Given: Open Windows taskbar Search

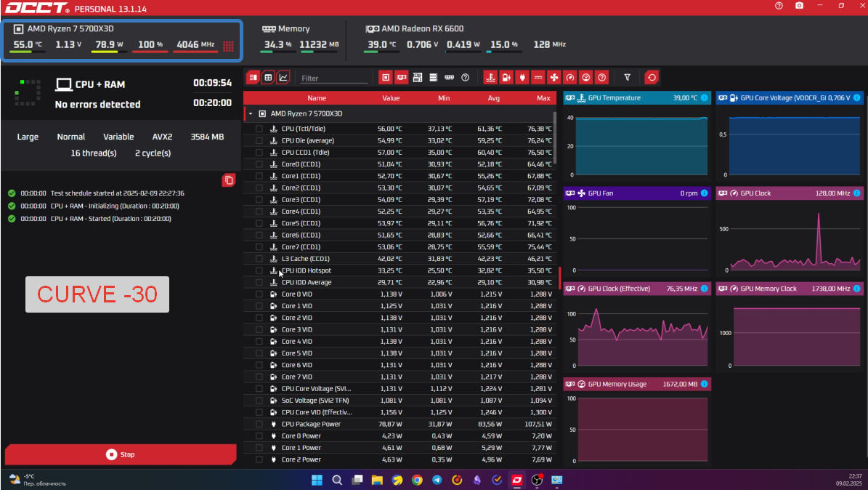Looking at the screenshot, I should 336,480.
